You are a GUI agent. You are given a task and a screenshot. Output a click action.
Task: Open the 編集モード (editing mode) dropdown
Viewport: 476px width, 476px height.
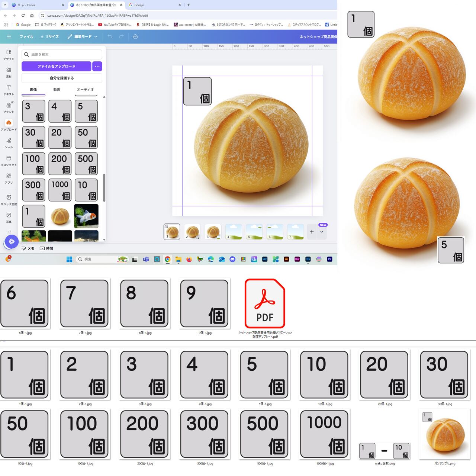click(83, 36)
